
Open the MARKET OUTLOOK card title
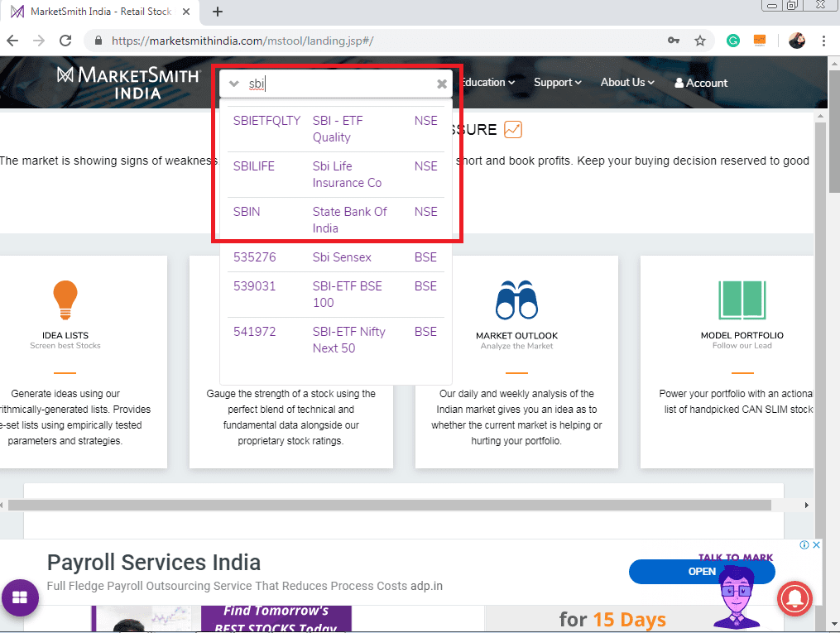pyautogui.click(x=516, y=336)
